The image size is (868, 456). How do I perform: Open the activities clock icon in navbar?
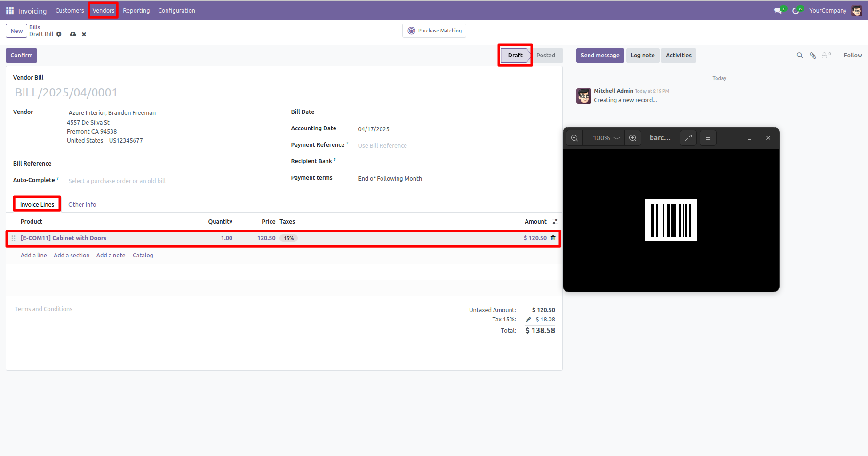[x=796, y=10]
